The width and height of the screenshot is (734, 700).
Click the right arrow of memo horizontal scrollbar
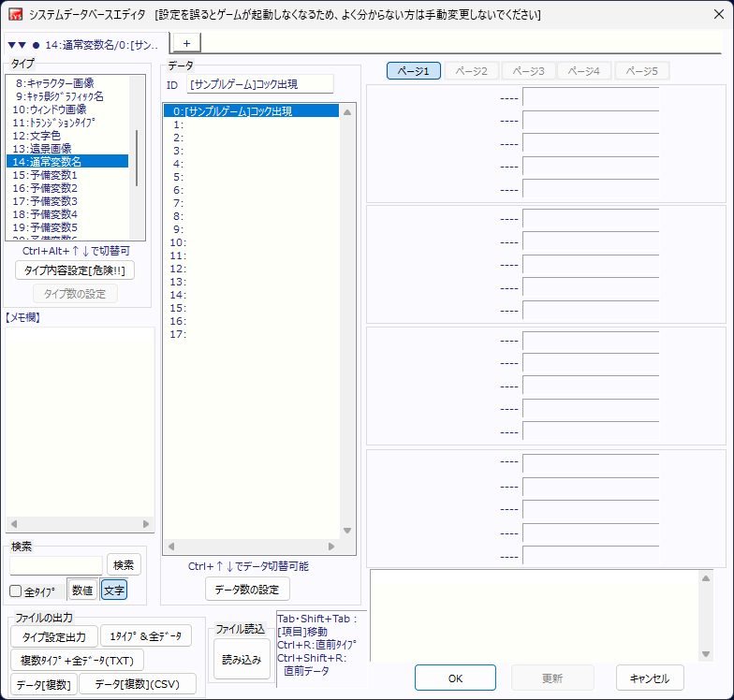pos(146,524)
